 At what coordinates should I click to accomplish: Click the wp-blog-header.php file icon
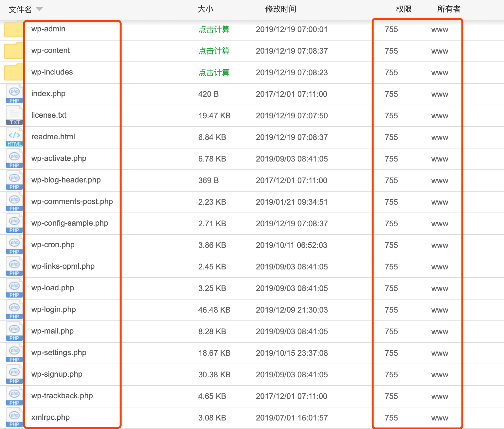click(14, 180)
